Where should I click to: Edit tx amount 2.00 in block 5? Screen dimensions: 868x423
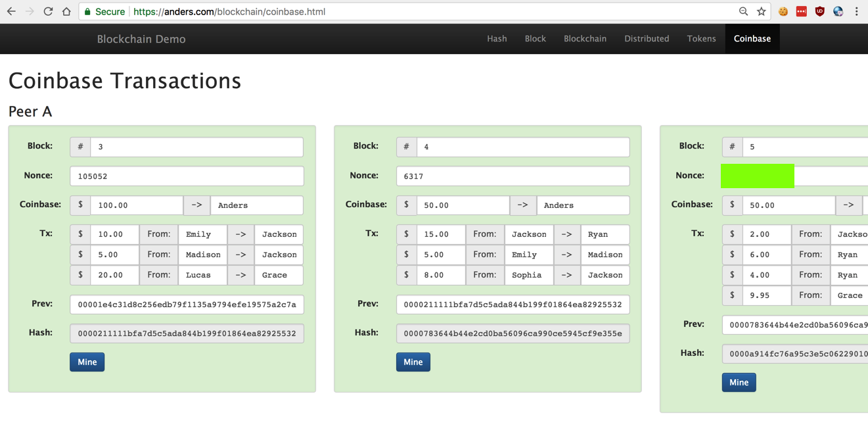pyautogui.click(x=767, y=234)
